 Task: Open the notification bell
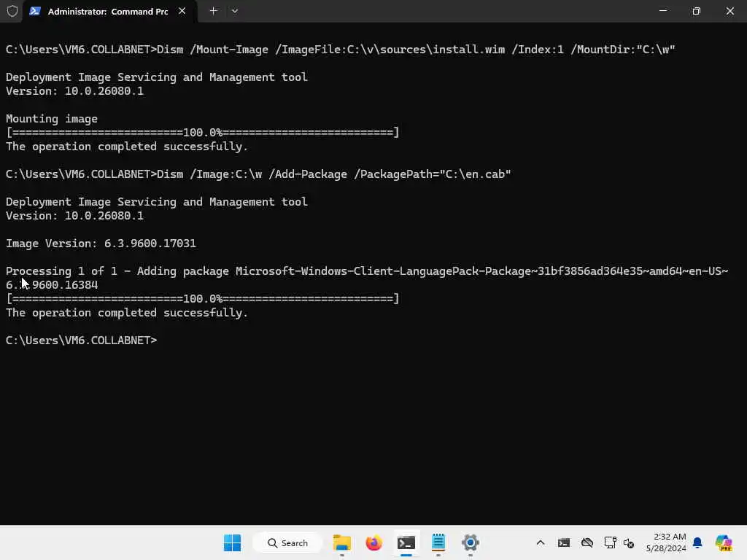pyautogui.click(x=697, y=542)
